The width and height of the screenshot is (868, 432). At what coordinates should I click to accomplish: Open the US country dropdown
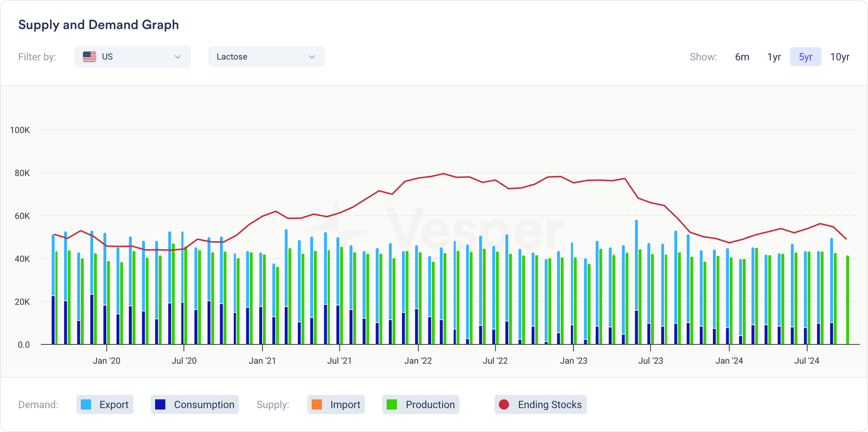132,56
